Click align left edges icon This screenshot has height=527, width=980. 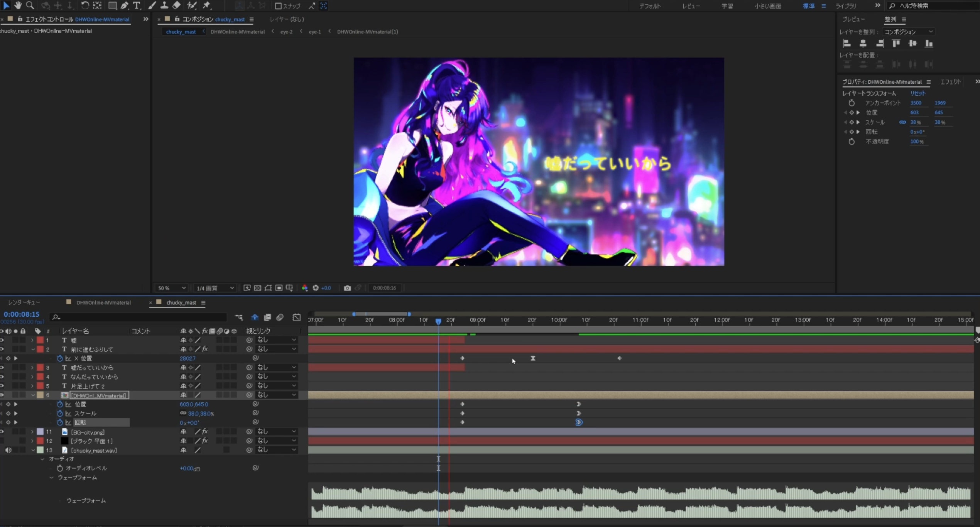847,44
